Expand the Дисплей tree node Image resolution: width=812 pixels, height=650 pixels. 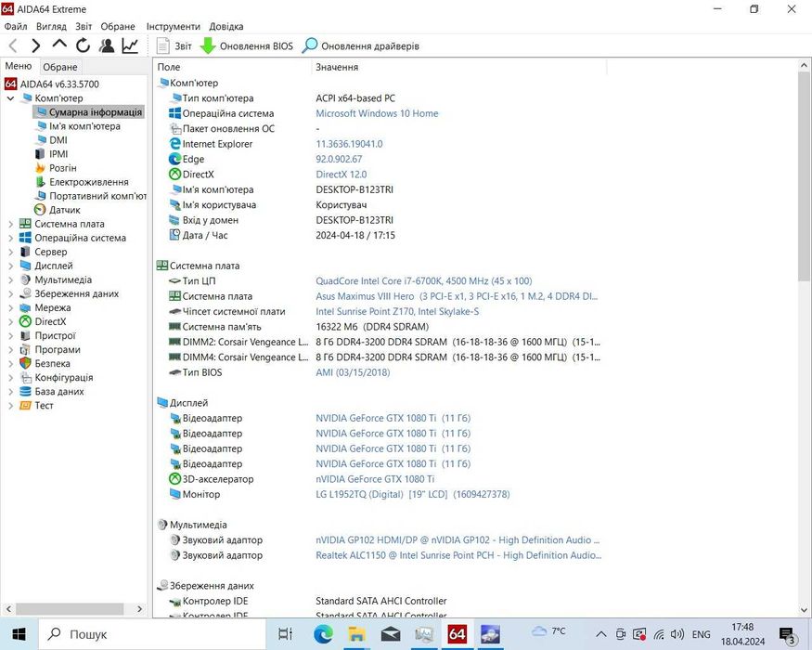click(10, 266)
